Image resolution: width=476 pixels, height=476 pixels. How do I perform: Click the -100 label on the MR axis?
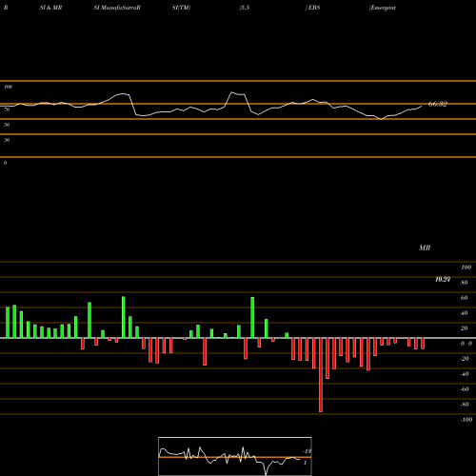tap(466, 420)
